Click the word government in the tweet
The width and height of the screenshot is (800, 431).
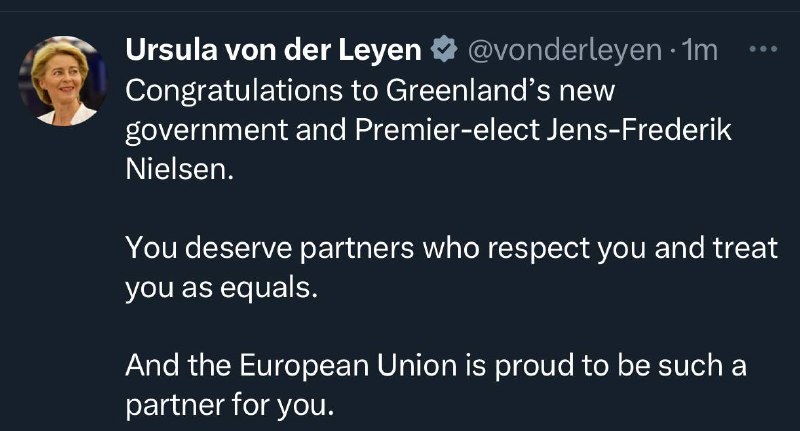pyautogui.click(x=207, y=131)
